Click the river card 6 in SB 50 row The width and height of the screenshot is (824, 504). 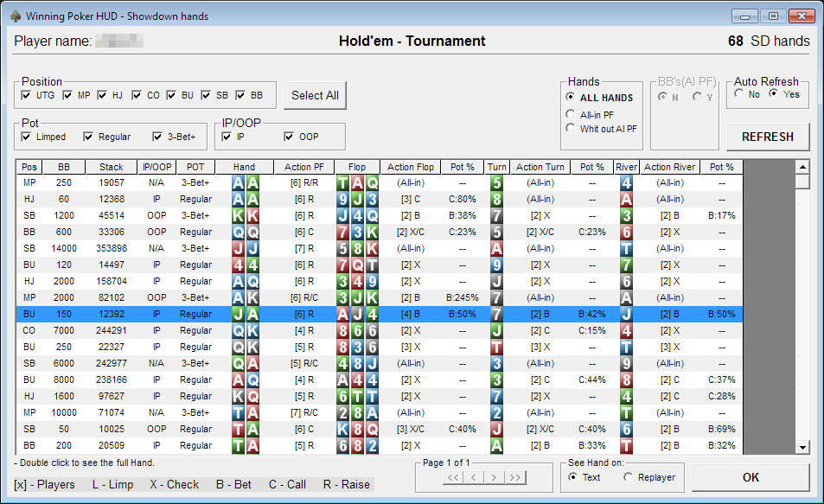point(626,429)
